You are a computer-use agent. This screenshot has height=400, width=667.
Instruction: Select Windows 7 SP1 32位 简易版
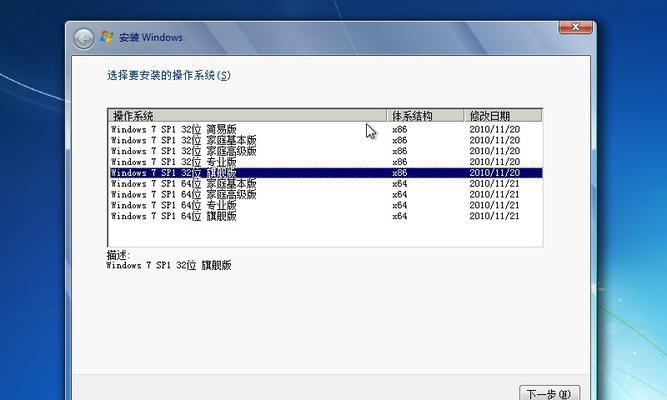click(x=325, y=129)
